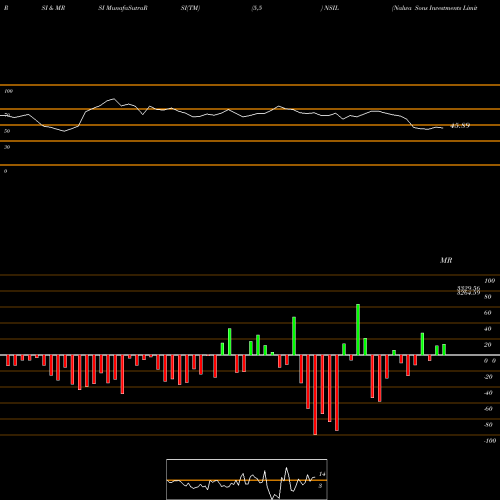Click the 80 label on MR axis
The image size is (500, 500).
[488, 297]
